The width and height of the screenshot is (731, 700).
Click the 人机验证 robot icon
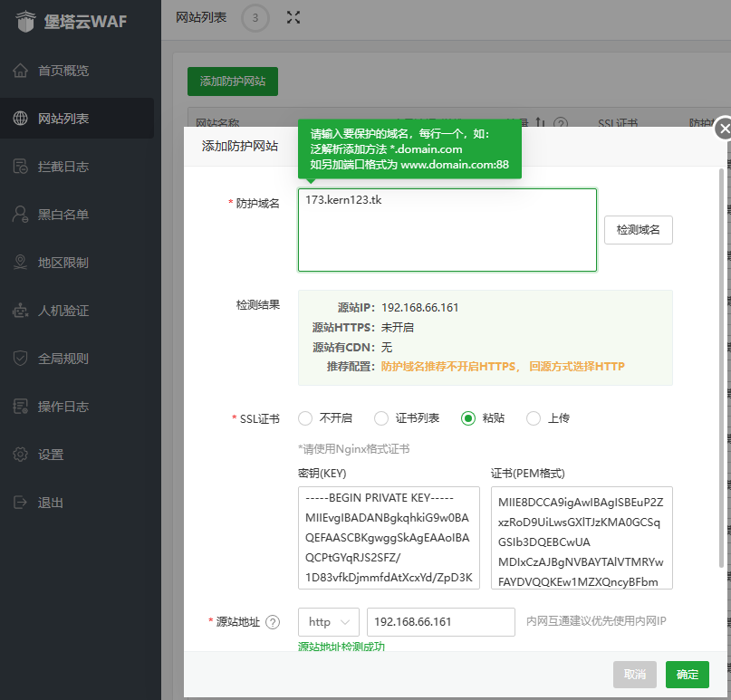[20, 311]
